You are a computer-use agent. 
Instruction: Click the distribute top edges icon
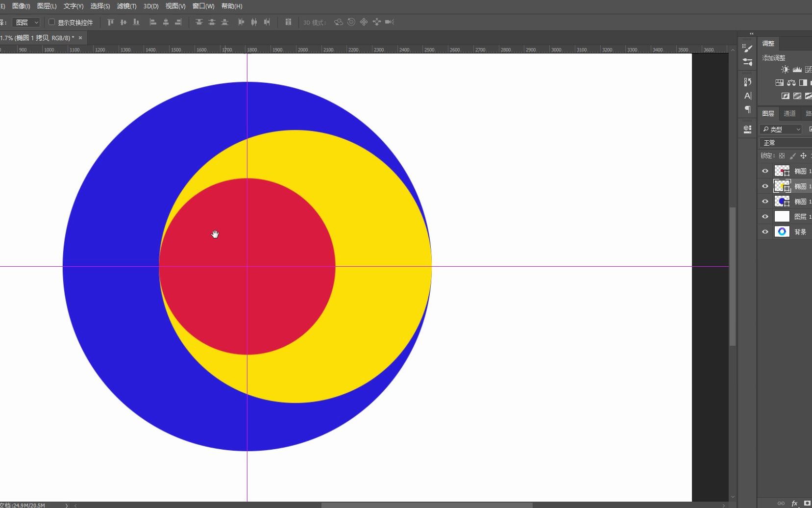pyautogui.click(x=199, y=22)
